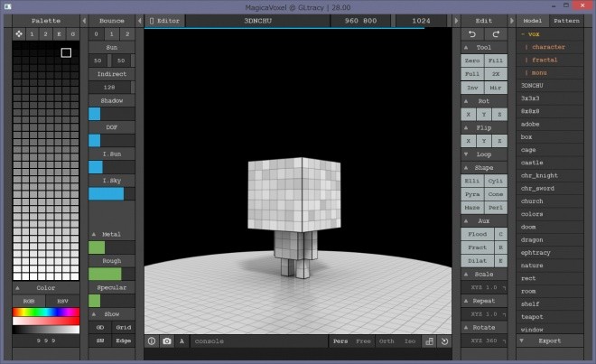
Task: Collapse palette panel with left arrow
Action: point(84,21)
